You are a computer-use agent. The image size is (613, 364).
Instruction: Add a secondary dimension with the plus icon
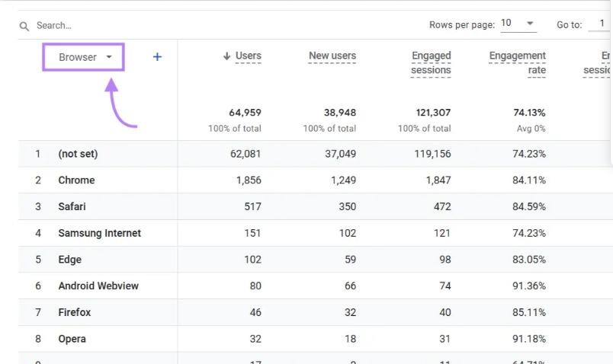pyautogui.click(x=157, y=57)
